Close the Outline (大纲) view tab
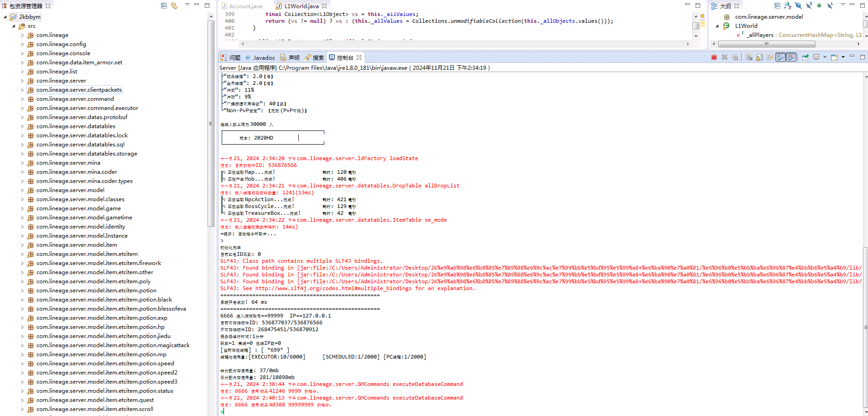The width and height of the screenshot is (868, 416). [x=737, y=6]
